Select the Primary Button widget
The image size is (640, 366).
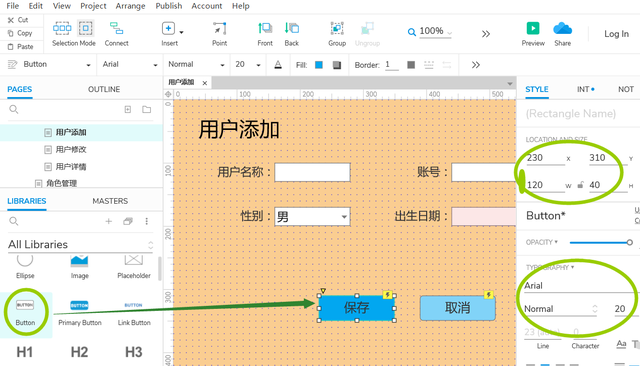tap(80, 313)
